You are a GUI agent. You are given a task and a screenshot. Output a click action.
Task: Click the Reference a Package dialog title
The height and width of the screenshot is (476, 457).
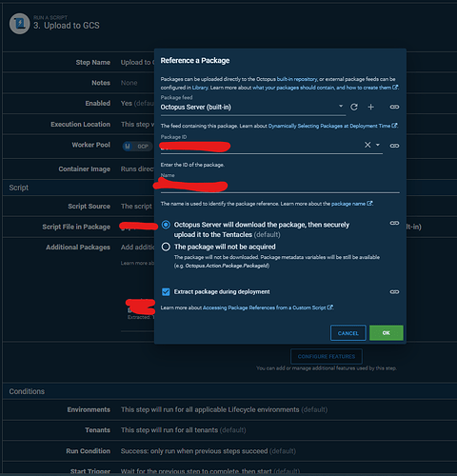tap(195, 61)
